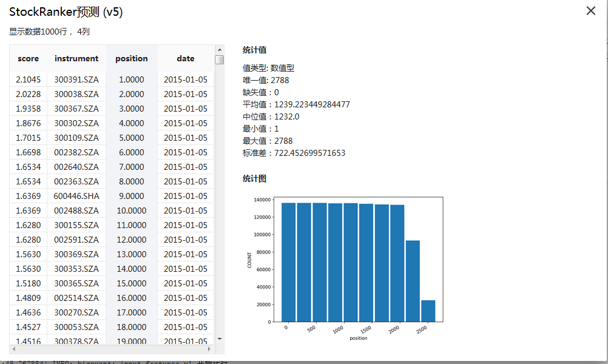
Task: Click position cell 18.0000
Action: (132, 327)
